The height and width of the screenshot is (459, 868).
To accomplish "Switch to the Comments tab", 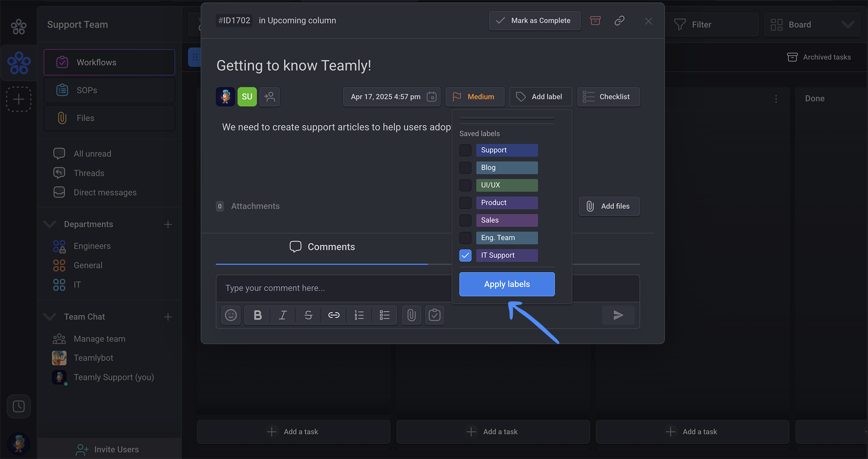I will [x=322, y=247].
